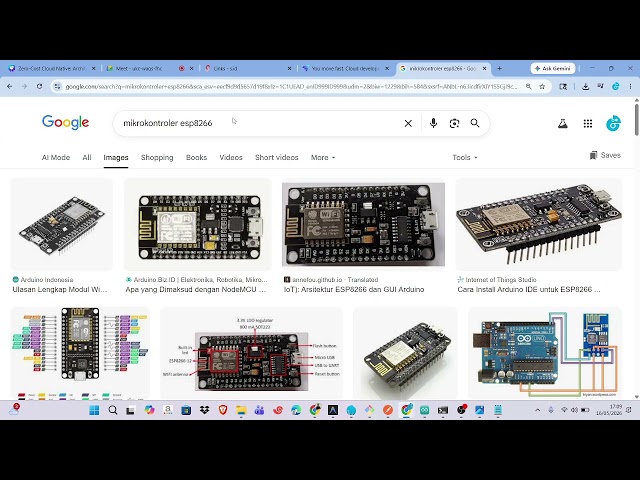Open a new browser tab
The image size is (640, 480).
(499, 69)
